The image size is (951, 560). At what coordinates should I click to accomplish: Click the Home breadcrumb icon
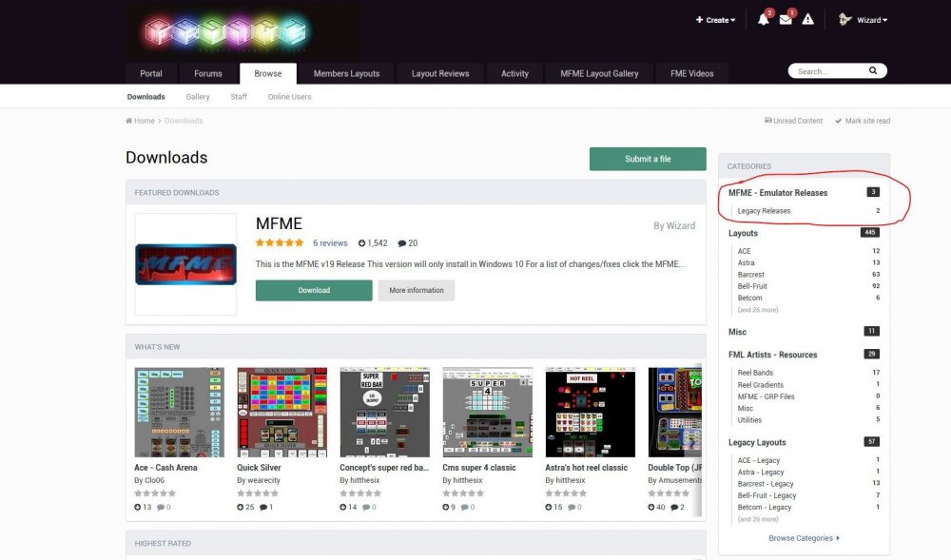click(x=127, y=121)
